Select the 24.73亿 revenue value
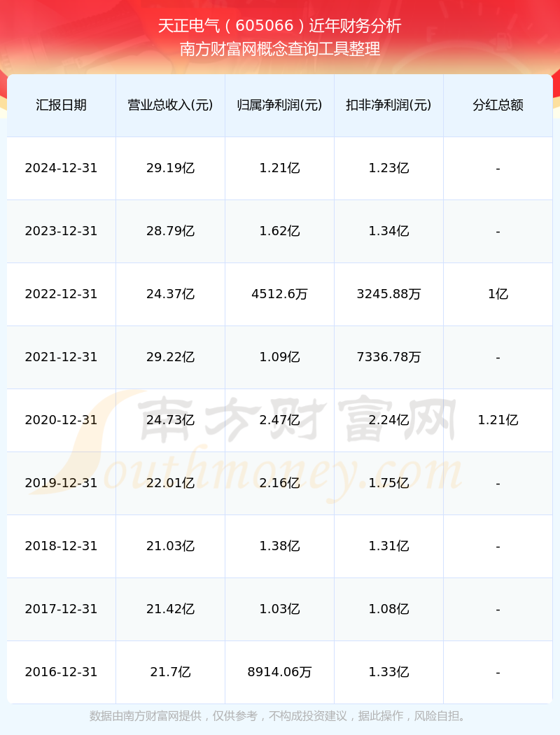 [x=170, y=420]
